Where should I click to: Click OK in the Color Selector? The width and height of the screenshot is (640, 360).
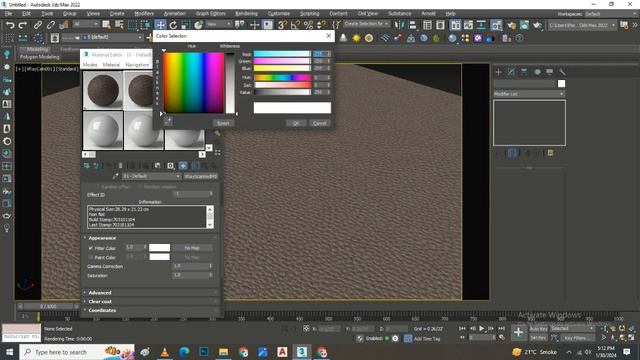pyautogui.click(x=296, y=123)
